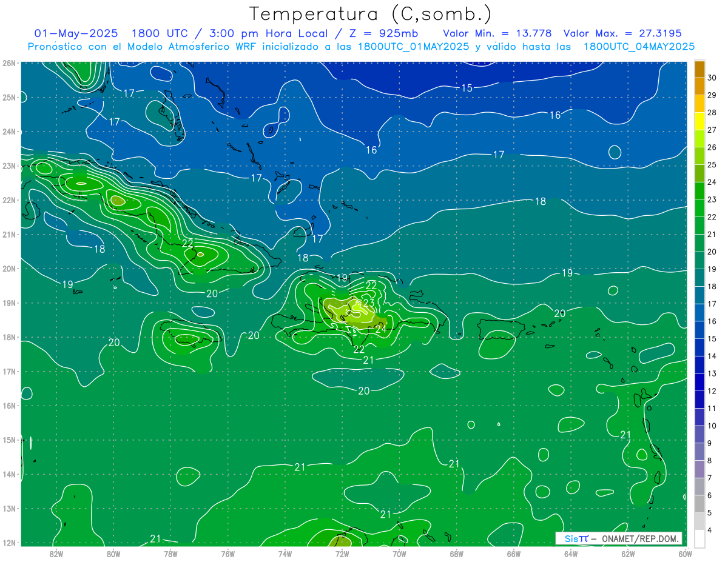Click the 23N latitude axis label
Screen dimensions: 728x562
[x=9, y=166]
